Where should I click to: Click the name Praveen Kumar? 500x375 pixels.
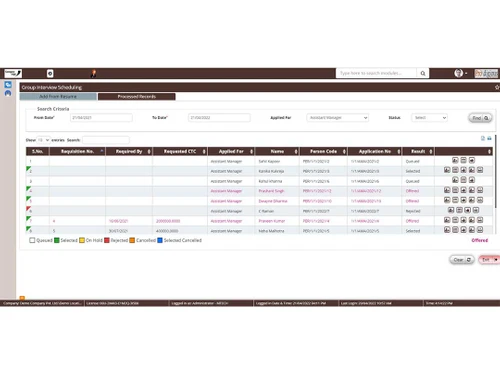272,221
